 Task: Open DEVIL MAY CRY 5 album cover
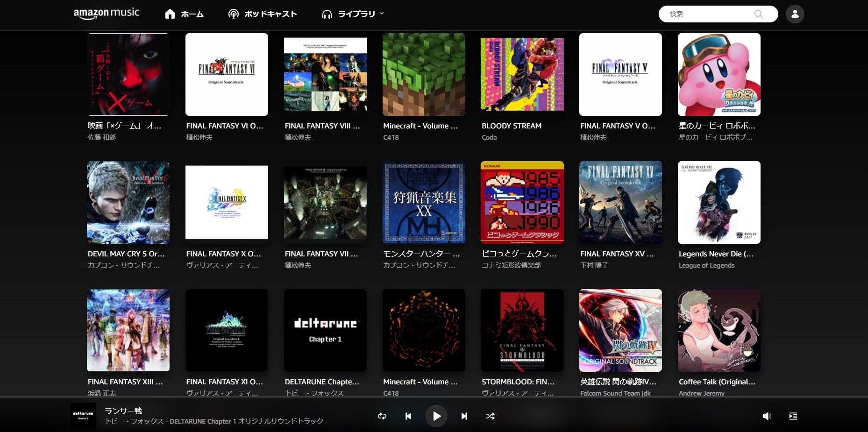128,202
